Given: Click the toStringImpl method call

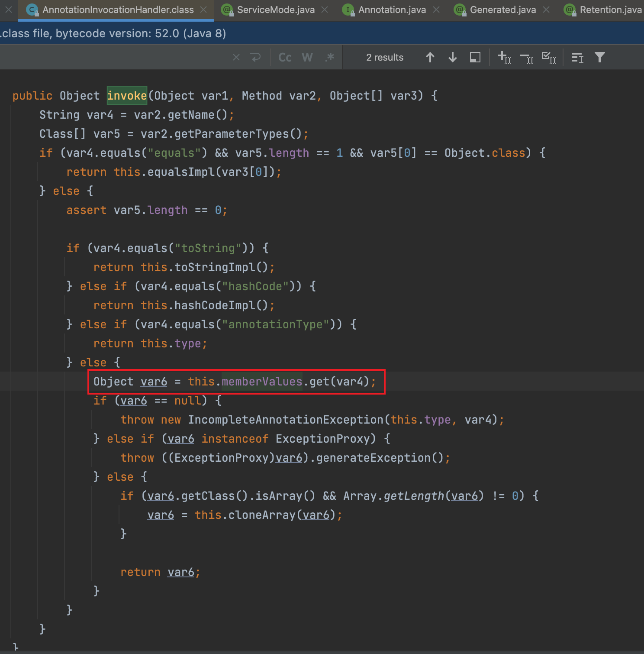Looking at the screenshot, I should [x=215, y=267].
